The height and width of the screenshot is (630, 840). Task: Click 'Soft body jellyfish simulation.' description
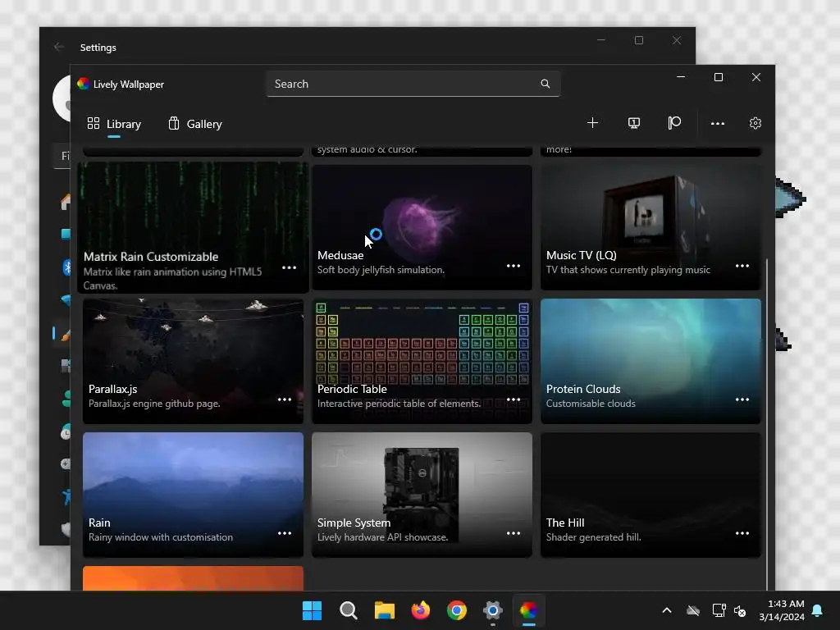pyautogui.click(x=381, y=270)
